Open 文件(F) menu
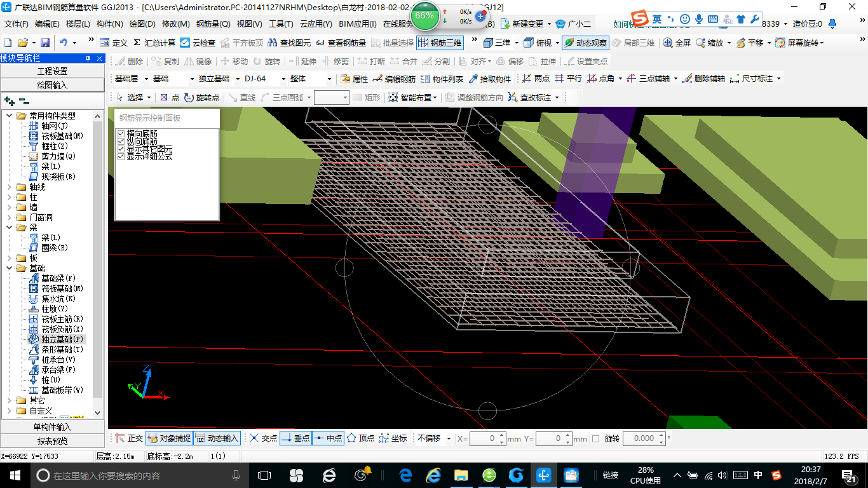This screenshot has width=868, height=488. pyautogui.click(x=17, y=24)
